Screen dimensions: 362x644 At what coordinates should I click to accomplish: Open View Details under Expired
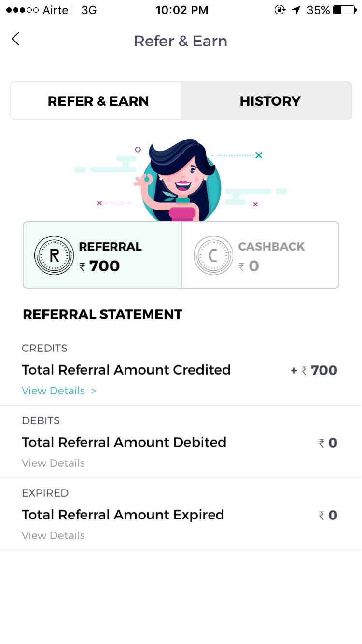pyautogui.click(x=53, y=535)
